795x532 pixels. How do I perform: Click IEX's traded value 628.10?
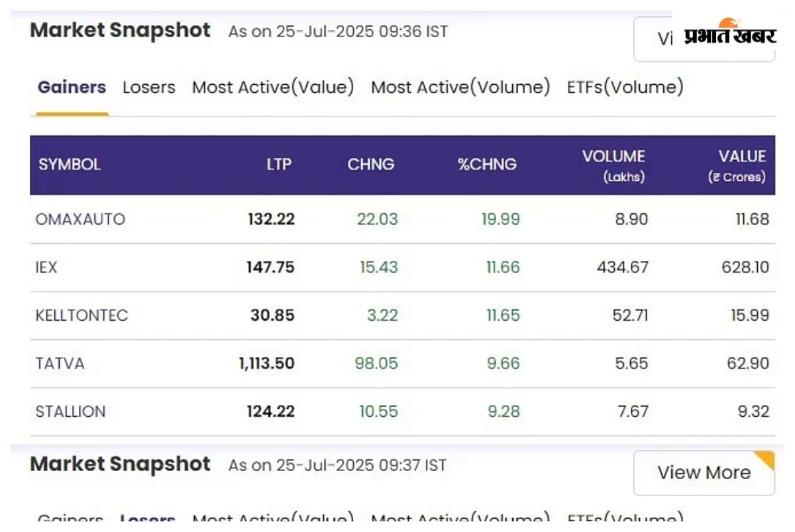(x=745, y=267)
